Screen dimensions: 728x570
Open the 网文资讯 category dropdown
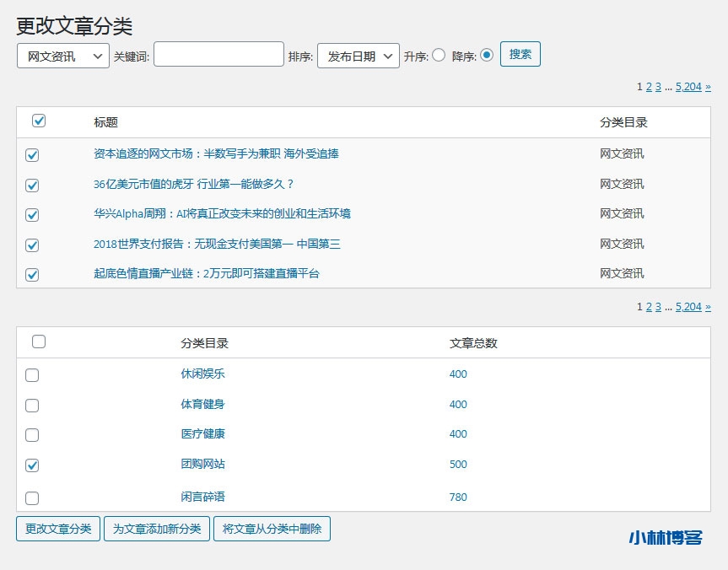click(62, 56)
